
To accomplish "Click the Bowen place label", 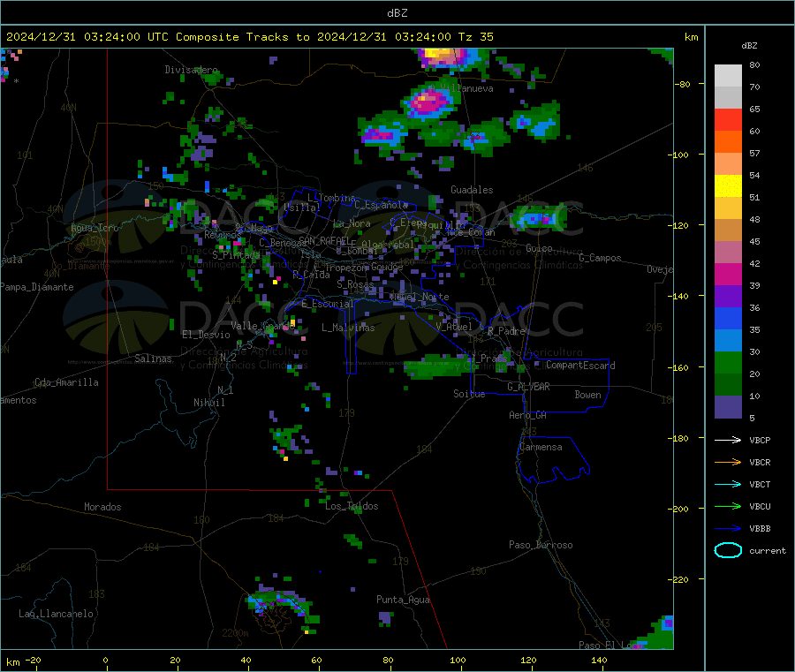I will coord(587,395).
